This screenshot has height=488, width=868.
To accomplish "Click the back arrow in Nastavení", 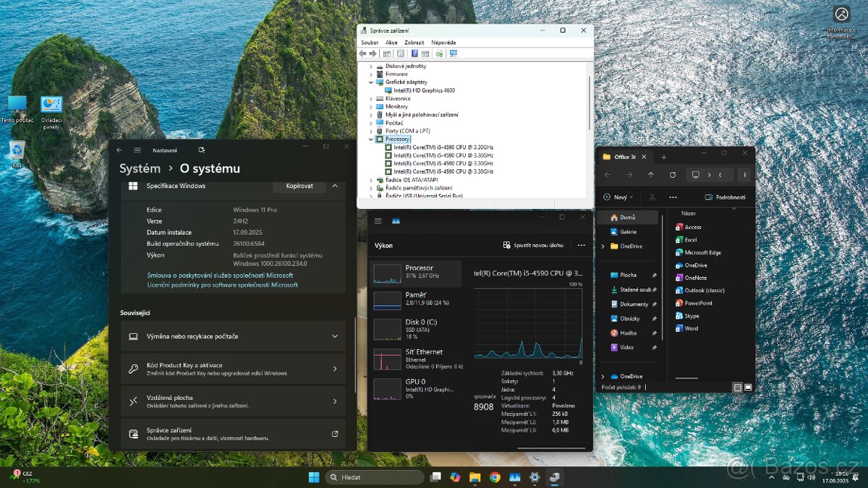I will (119, 150).
